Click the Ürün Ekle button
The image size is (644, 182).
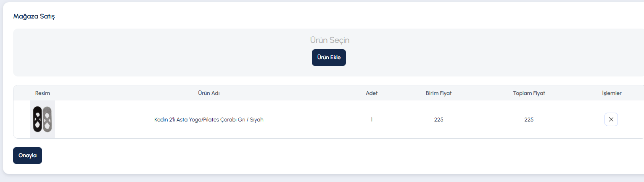[x=329, y=58]
